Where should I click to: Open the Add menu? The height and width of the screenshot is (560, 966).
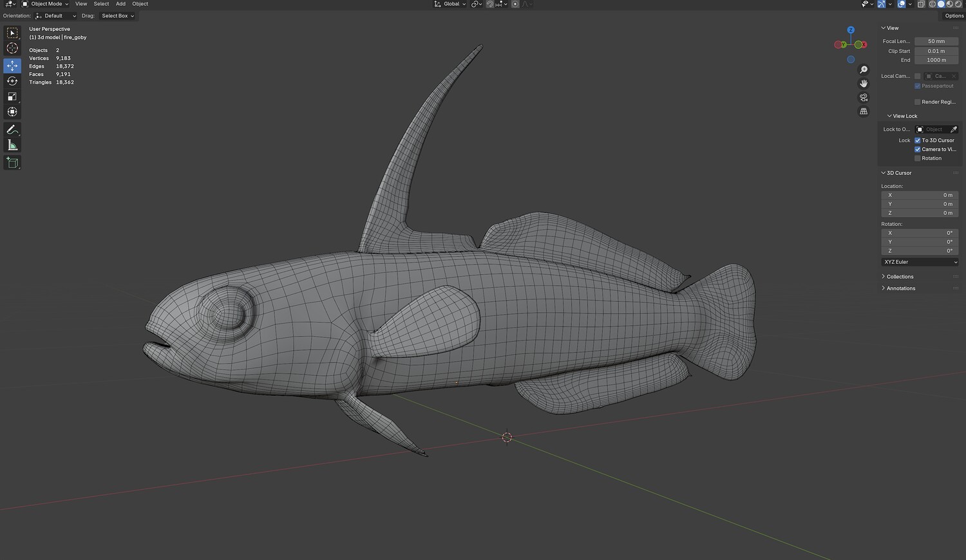tap(120, 4)
